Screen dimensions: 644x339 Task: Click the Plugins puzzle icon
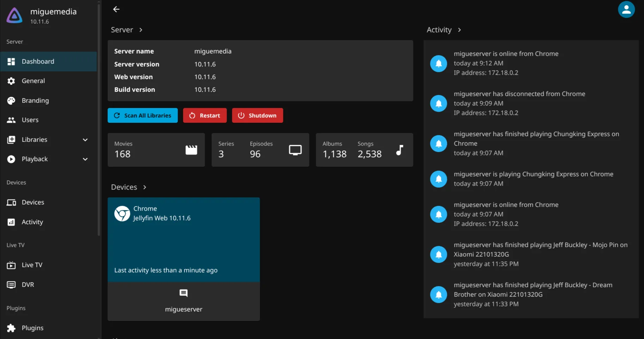click(x=11, y=328)
